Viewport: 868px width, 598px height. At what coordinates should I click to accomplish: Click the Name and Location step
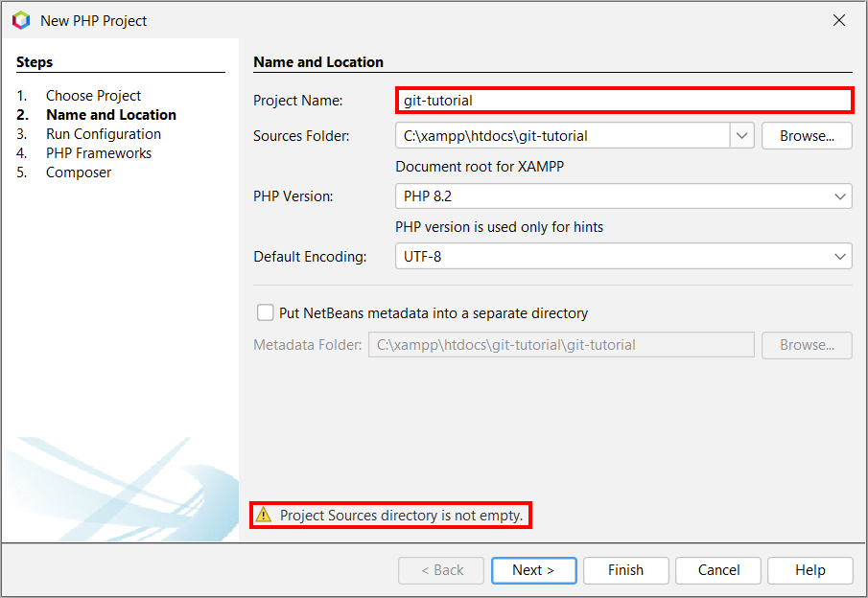coord(110,115)
